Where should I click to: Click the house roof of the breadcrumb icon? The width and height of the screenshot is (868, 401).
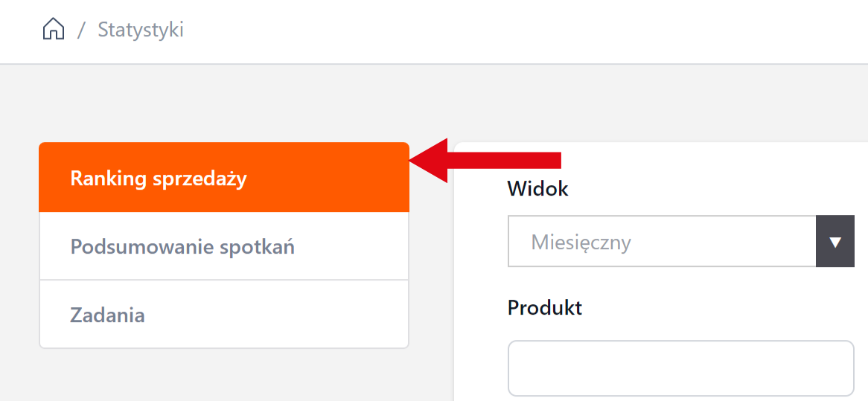[54, 22]
